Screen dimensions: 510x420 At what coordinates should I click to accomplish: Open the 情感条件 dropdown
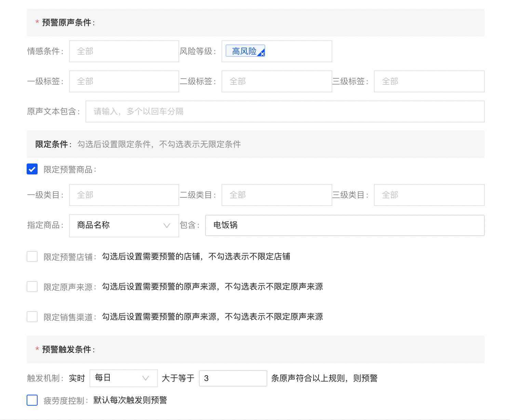124,51
